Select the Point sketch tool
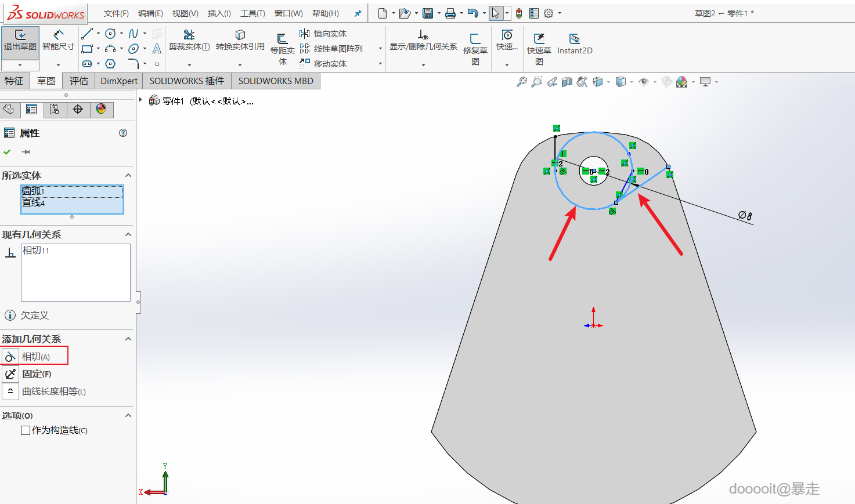The width and height of the screenshot is (855, 504). click(157, 64)
